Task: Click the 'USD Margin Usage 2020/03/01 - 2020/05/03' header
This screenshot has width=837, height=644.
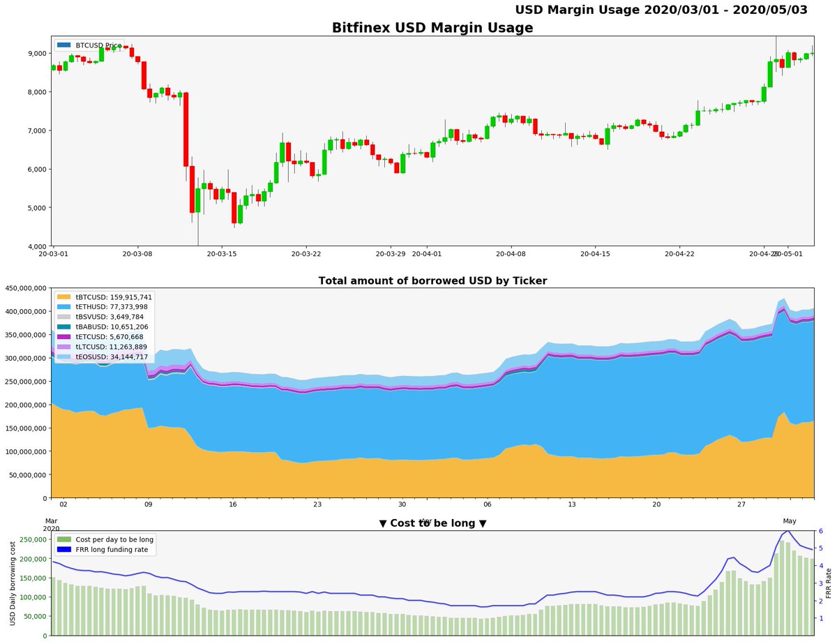Action: [x=661, y=10]
